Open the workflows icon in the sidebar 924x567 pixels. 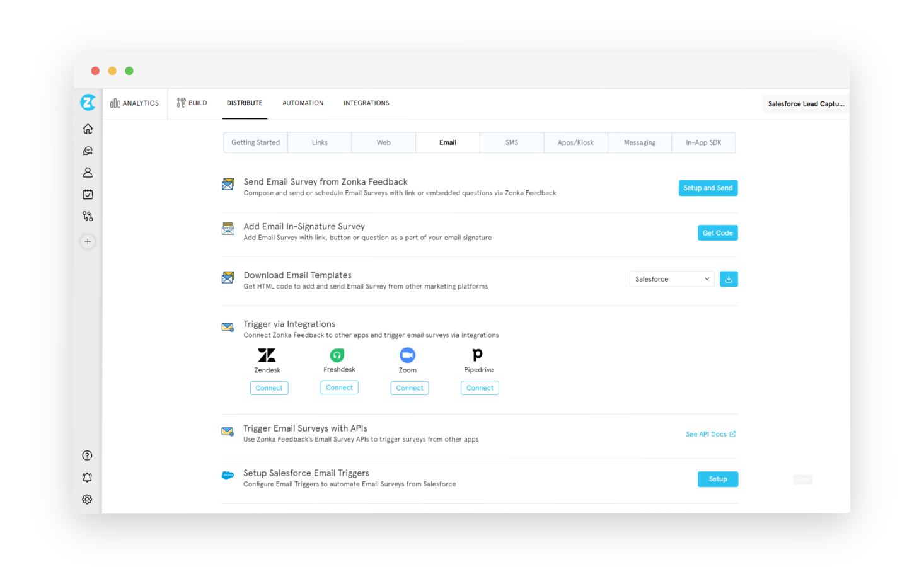point(88,216)
